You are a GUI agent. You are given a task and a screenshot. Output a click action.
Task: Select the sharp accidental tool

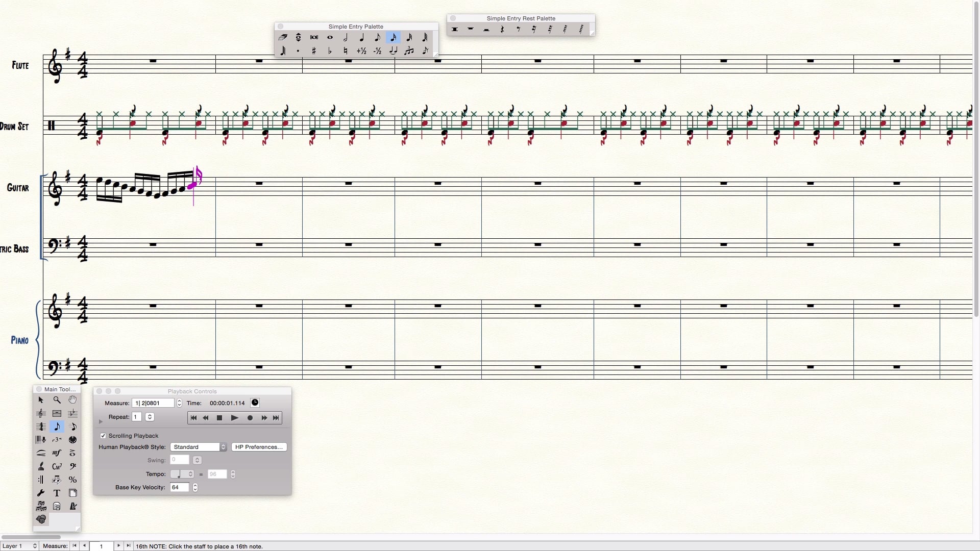[314, 51]
